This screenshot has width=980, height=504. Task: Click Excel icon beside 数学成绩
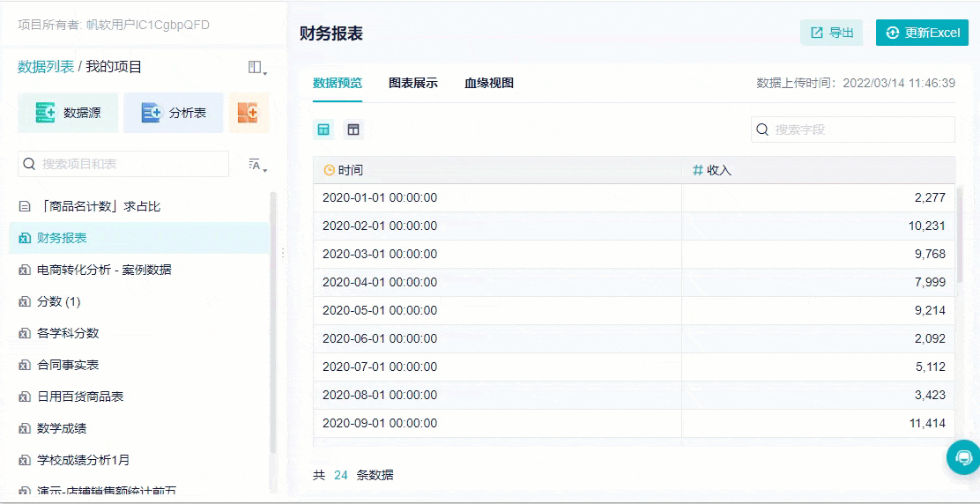(x=25, y=428)
